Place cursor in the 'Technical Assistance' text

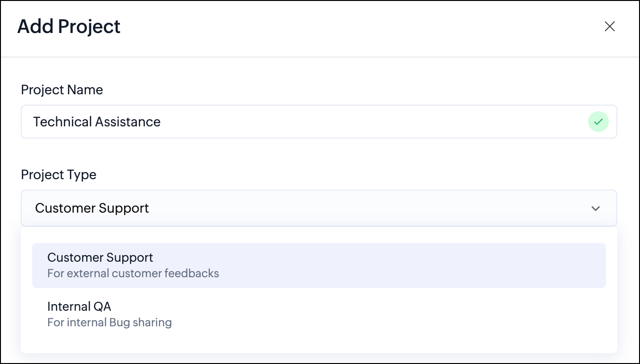tap(97, 122)
